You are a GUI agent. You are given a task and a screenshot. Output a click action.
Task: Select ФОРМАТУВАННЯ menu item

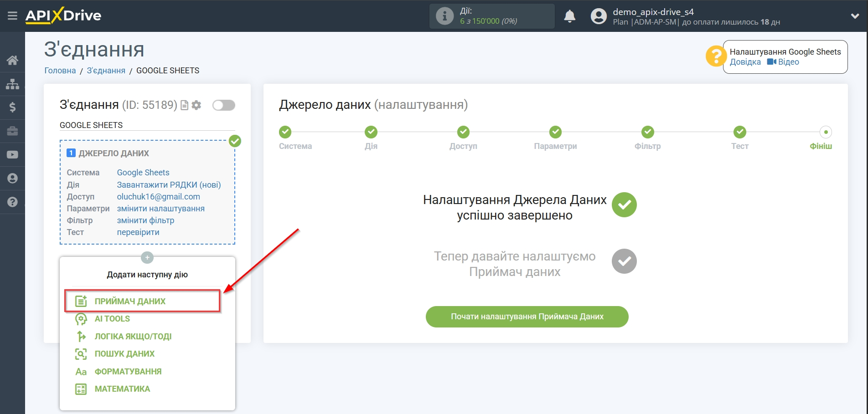pos(128,372)
